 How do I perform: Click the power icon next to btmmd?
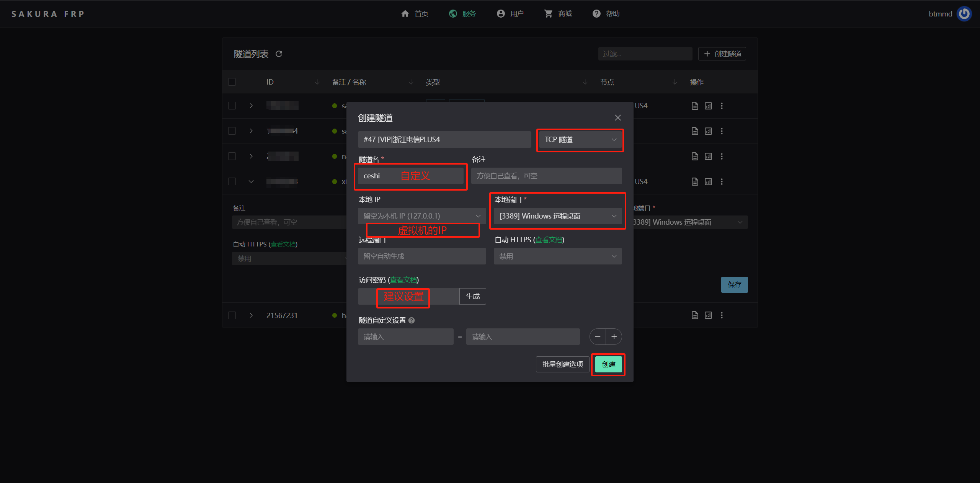(964, 14)
